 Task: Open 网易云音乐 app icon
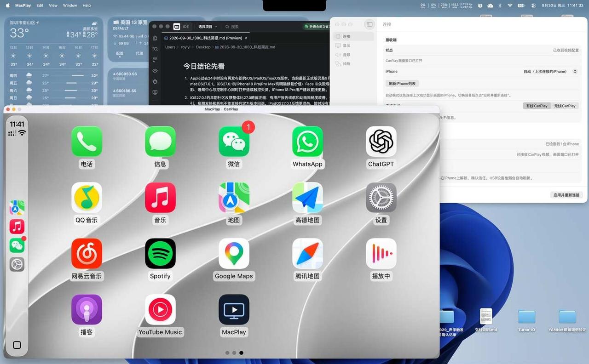click(x=87, y=254)
